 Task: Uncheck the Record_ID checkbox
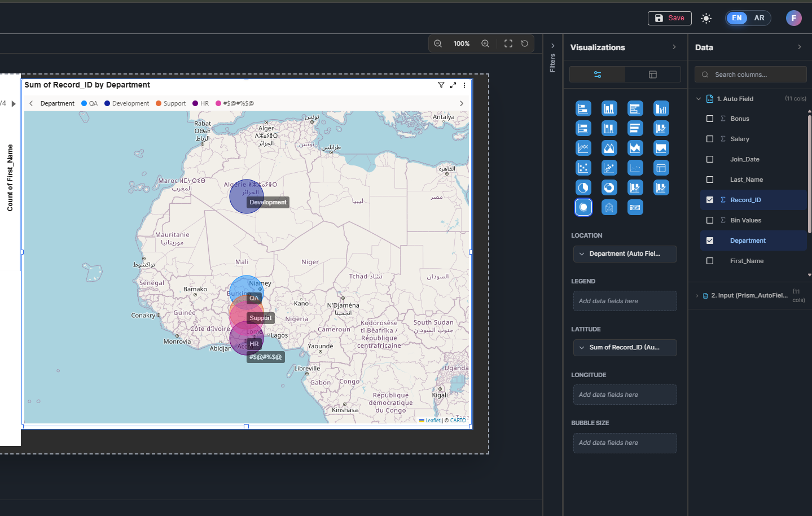pos(710,200)
